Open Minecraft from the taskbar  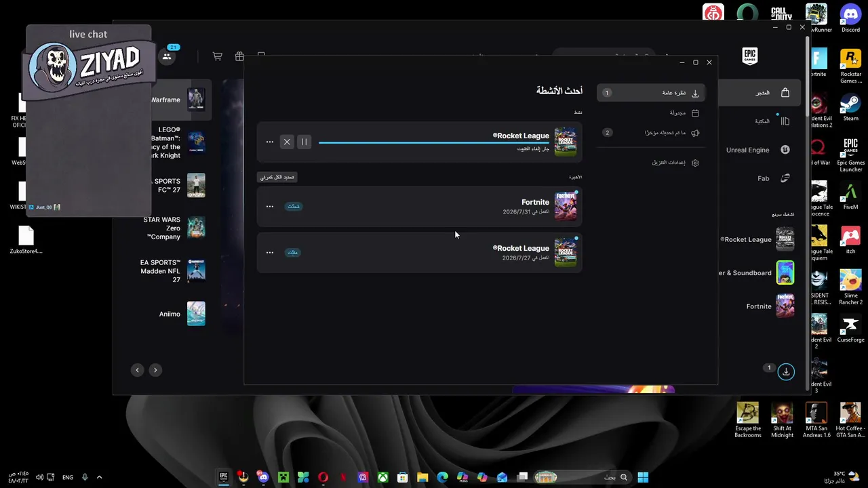[x=283, y=477]
